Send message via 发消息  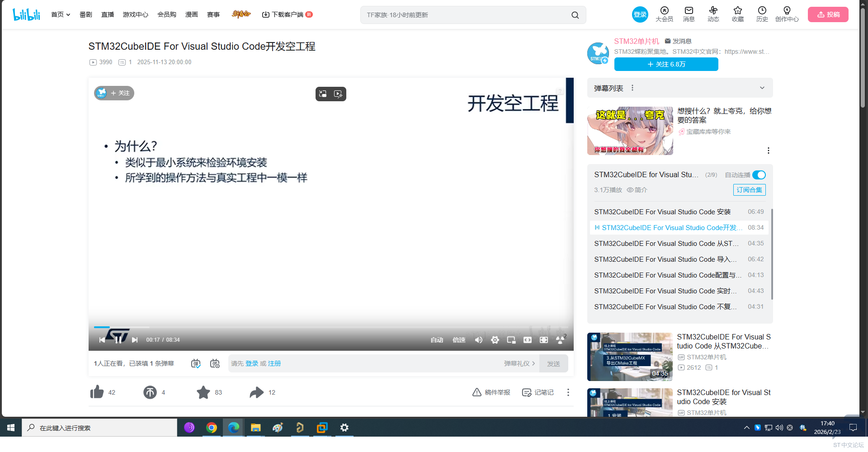click(678, 41)
